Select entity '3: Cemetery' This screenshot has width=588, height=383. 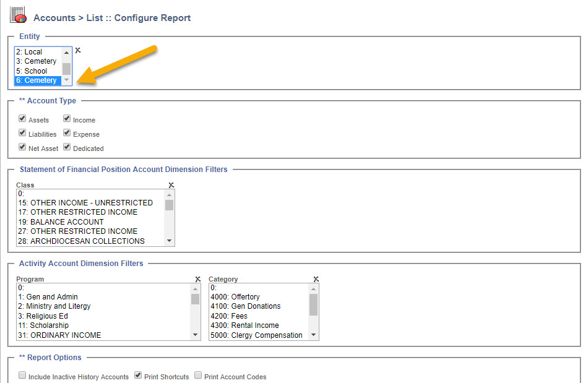(x=38, y=61)
